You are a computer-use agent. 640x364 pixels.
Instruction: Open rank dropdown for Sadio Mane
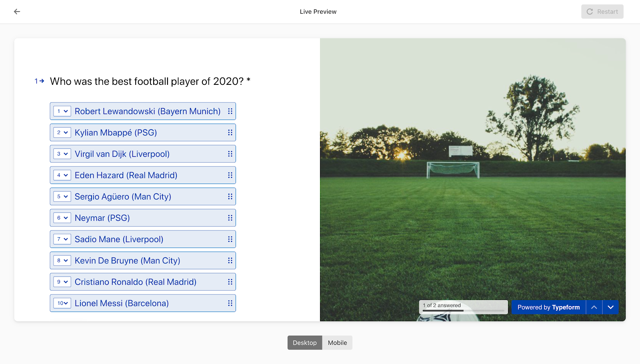click(x=62, y=239)
